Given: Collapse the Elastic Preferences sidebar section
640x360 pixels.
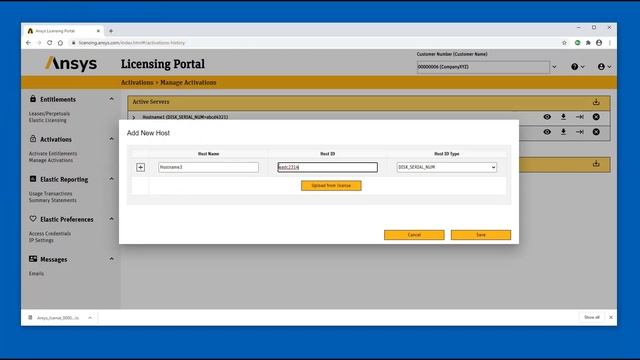Looking at the screenshot, I should coord(111,219).
